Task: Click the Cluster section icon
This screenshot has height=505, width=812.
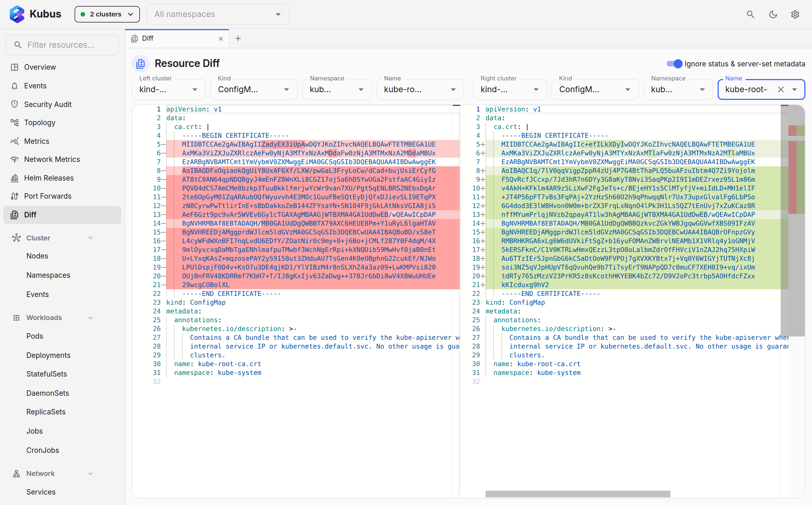Action: click(16, 238)
